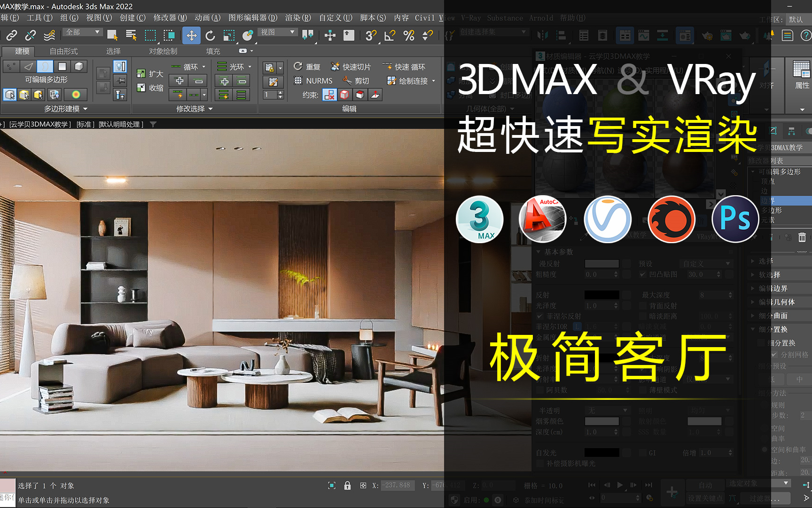Open the 预设 自定义 dropdown
Viewport: 812px width, 508px height.
coord(706,263)
